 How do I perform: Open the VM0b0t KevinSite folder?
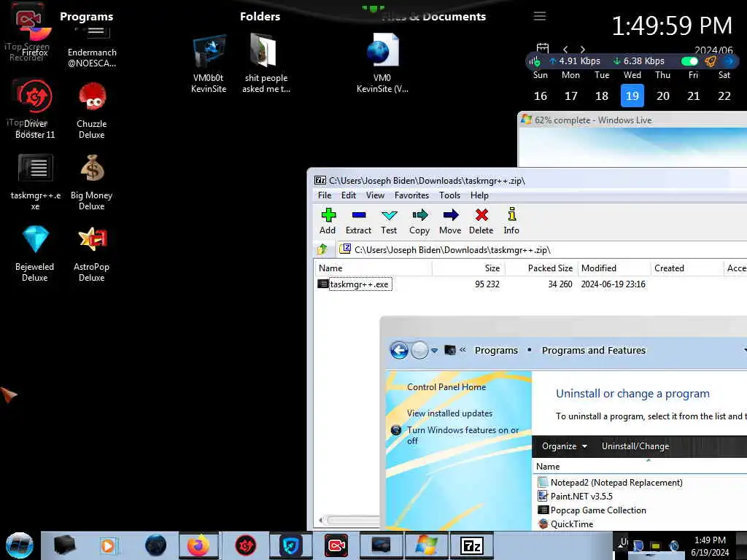[209, 63]
